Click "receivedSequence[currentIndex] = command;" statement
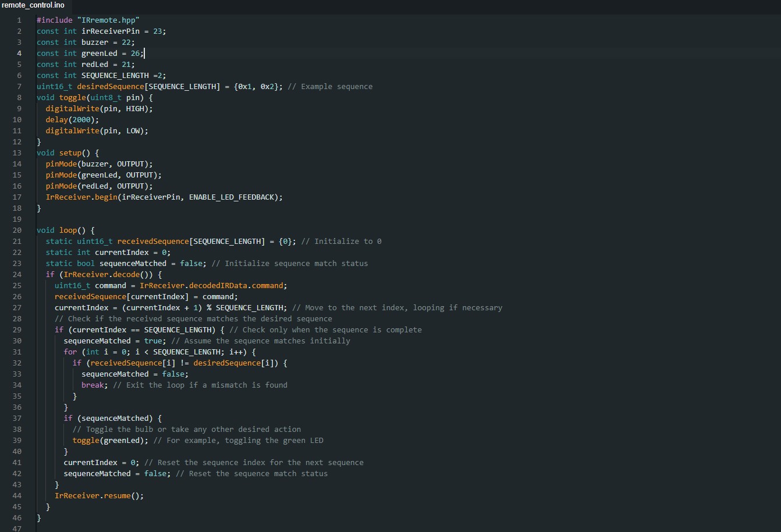The image size is (781, 532). [x=147, y=296]
